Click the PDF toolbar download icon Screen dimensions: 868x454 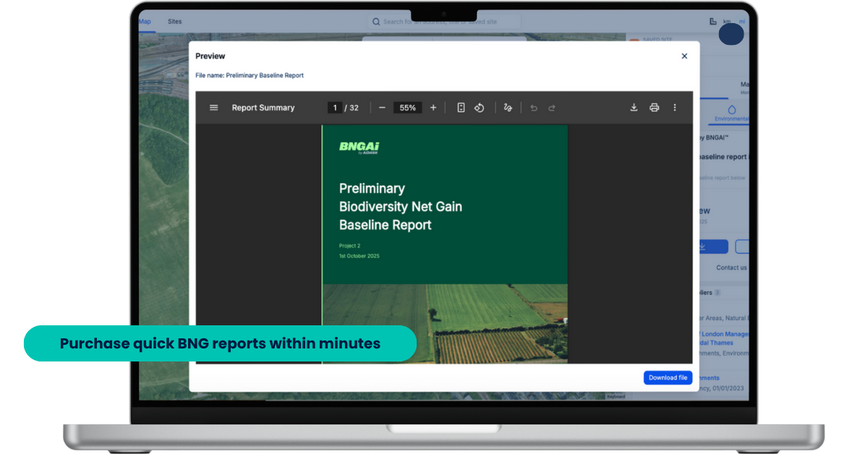(634, 108)
